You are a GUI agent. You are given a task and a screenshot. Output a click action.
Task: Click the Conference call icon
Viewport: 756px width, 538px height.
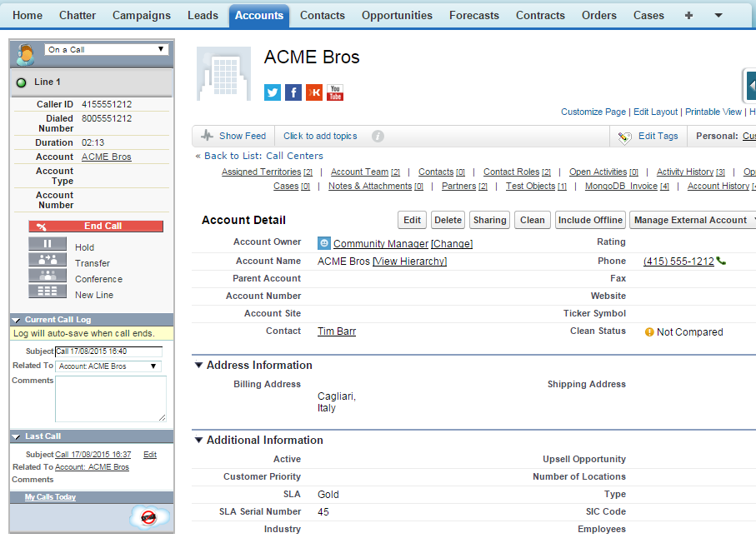point(48,276)
